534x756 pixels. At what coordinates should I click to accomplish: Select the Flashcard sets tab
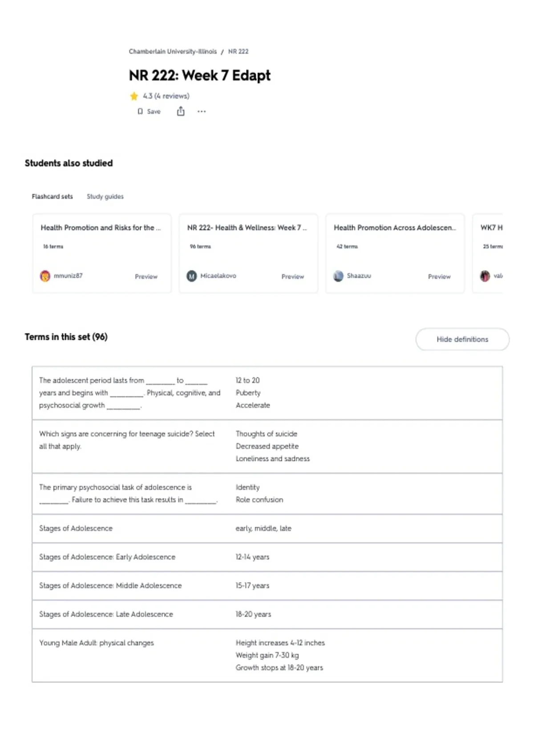pyautogui.click(x=52, y=197)
